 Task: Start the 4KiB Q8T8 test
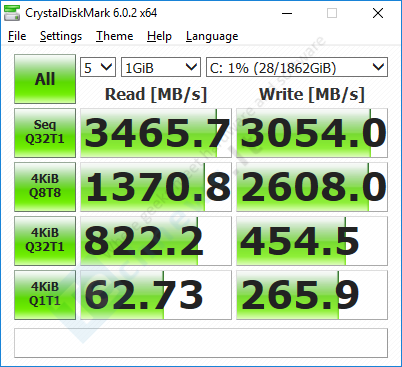click(x=45, y=187)
